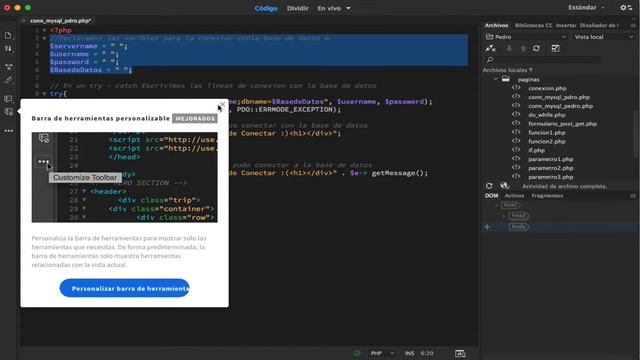Click the preview icon at status bar right
640x360 pixels.
pos(460,353)
